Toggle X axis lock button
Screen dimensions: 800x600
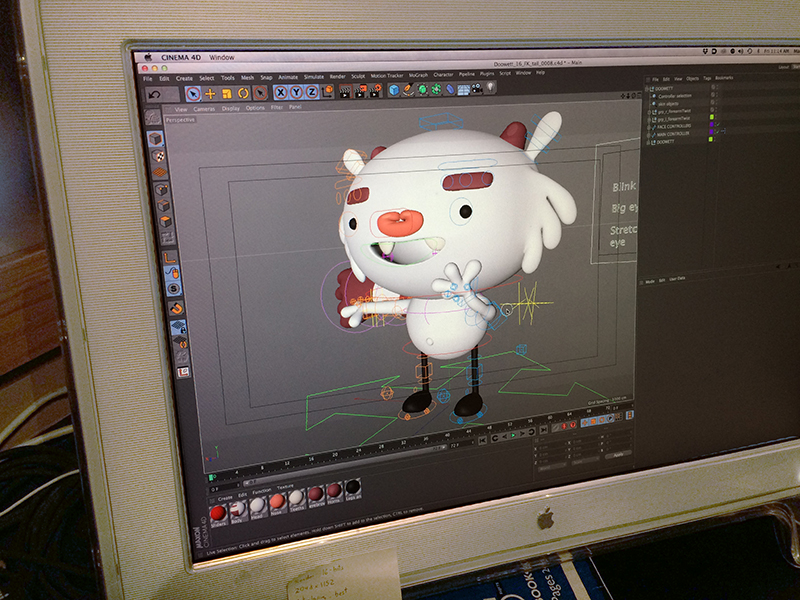[x=280, y=92]
